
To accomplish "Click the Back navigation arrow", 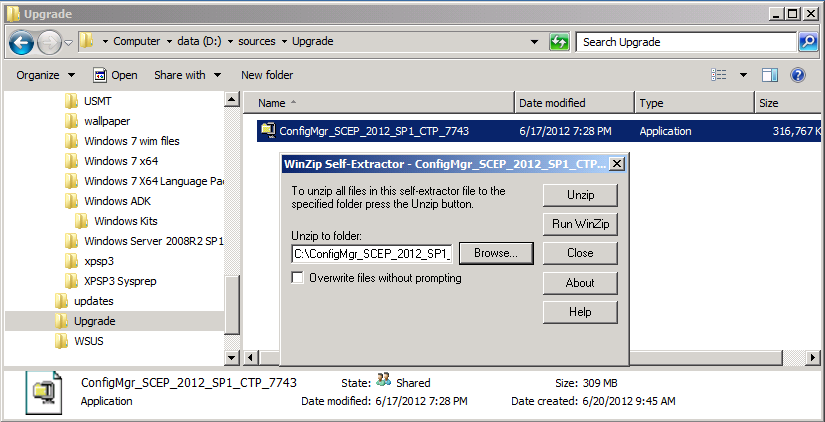I will (x=22, y=43).
